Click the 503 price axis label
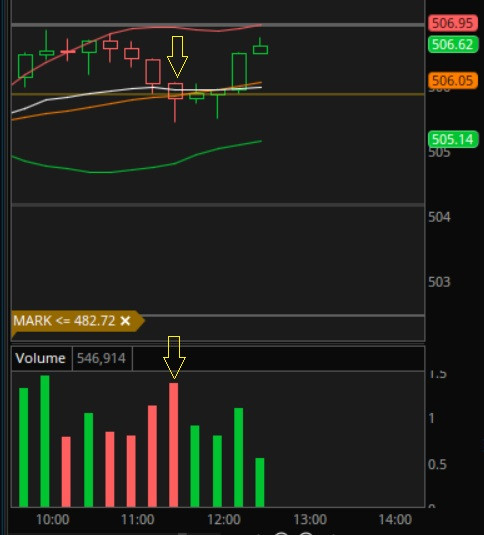The width and height of the screenshot is (484, 535). click(439, 282)
